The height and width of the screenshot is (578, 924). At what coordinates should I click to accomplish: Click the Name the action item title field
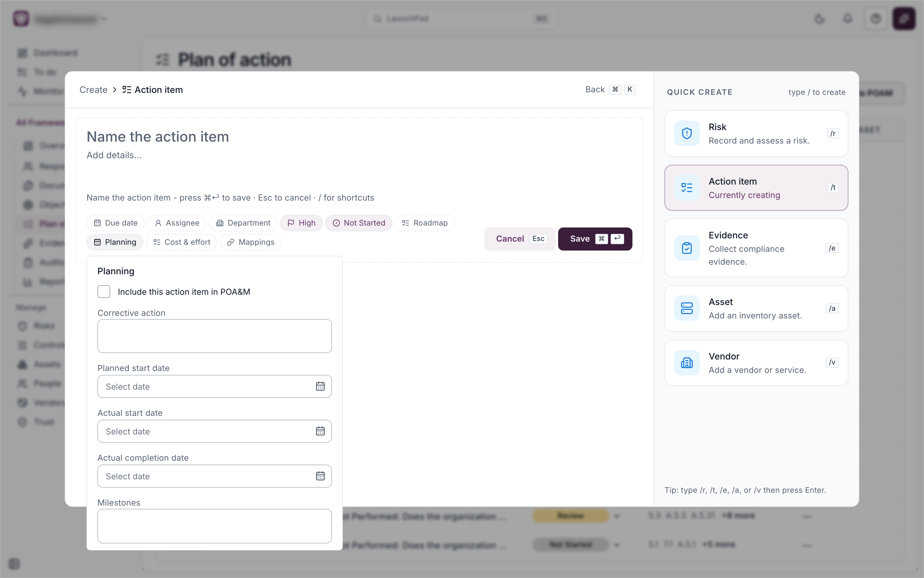point(158,137)
